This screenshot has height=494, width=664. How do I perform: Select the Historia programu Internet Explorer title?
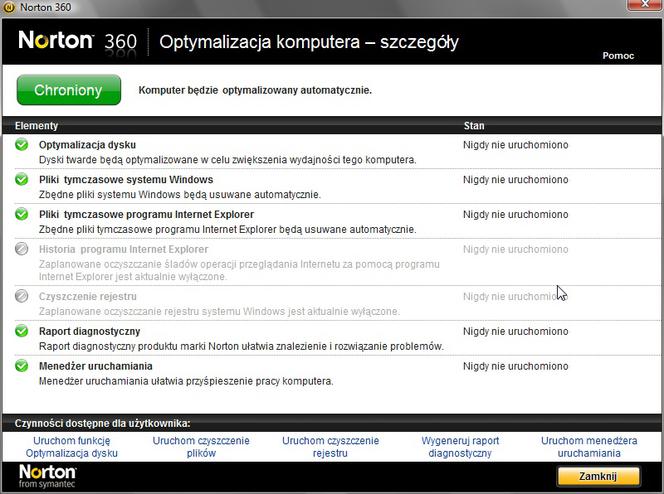tap(123, 249)
